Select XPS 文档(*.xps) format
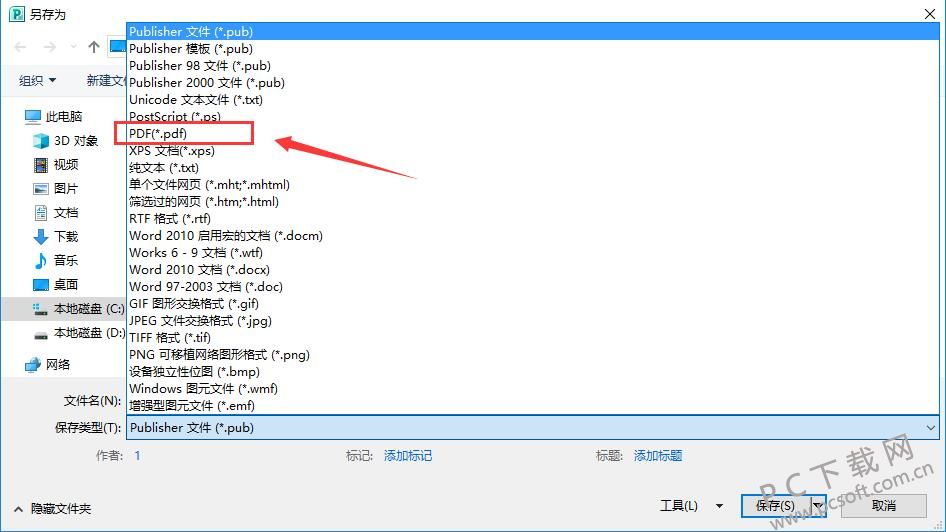 pyautogui.click(x=533, y=150)
